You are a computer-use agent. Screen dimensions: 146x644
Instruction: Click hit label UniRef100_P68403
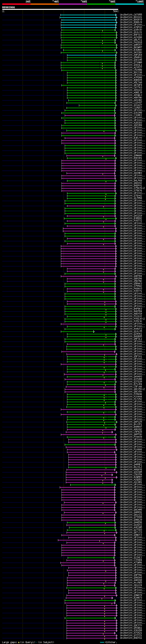pyautogui.click(x=131, y=289)
